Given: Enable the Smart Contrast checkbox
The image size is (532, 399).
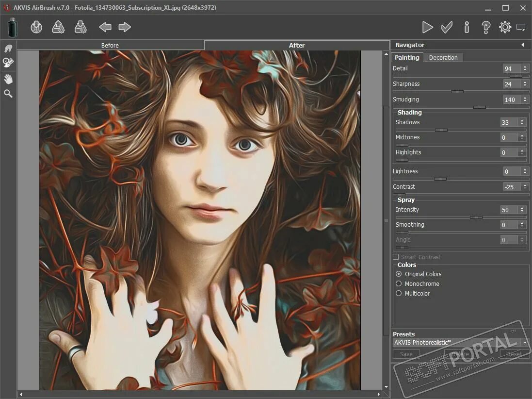Looking at the screenshot, I should [395, 257].
